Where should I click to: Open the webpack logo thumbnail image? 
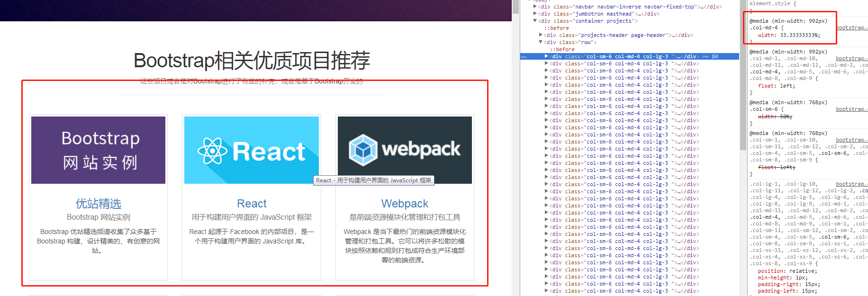(405, 150)
